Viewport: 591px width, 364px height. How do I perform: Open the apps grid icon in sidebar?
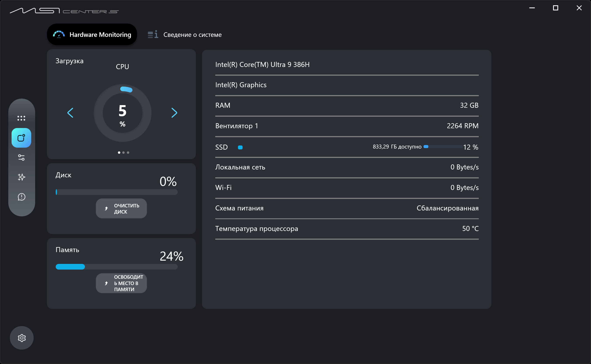point(21,118)
